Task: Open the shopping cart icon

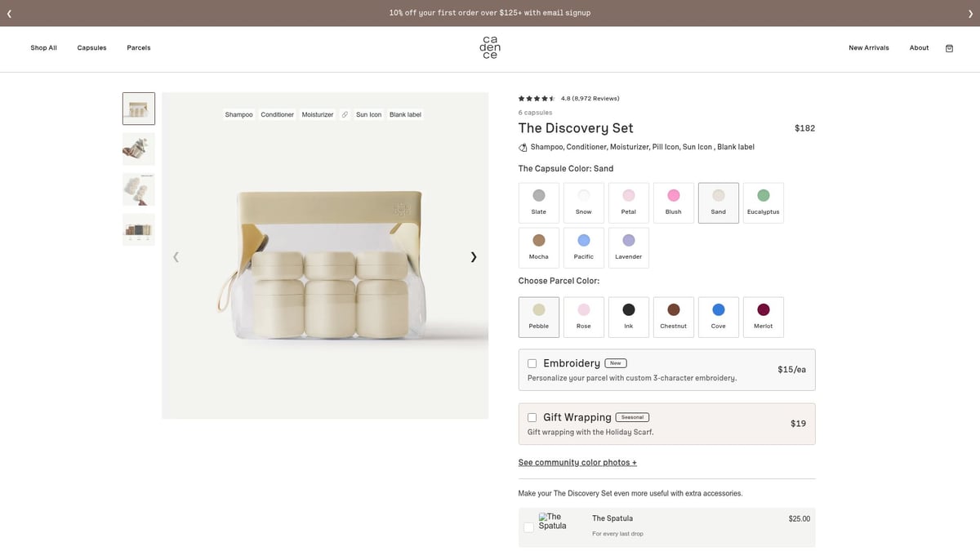Action: click(949, 48)
